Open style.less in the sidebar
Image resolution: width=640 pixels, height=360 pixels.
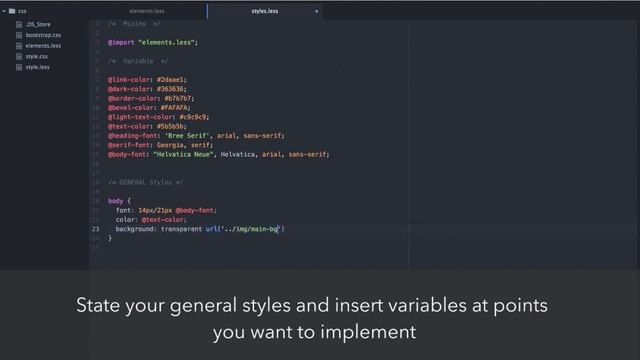tap(38, 67)
